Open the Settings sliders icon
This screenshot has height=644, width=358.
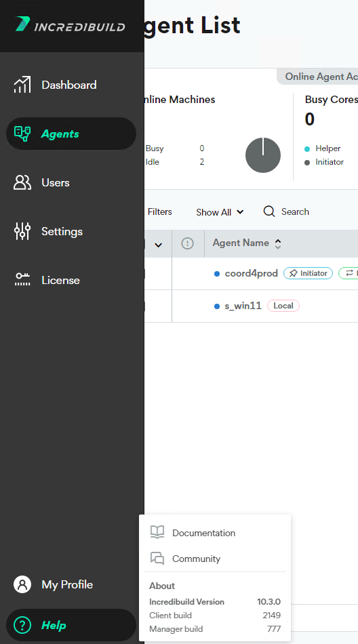click(22, 231)
